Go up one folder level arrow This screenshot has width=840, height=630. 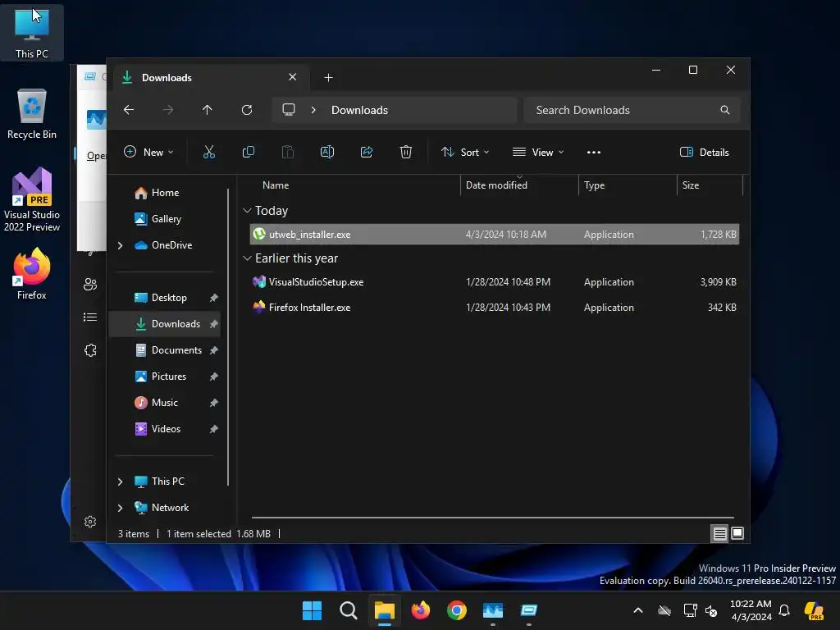(208, 110)
